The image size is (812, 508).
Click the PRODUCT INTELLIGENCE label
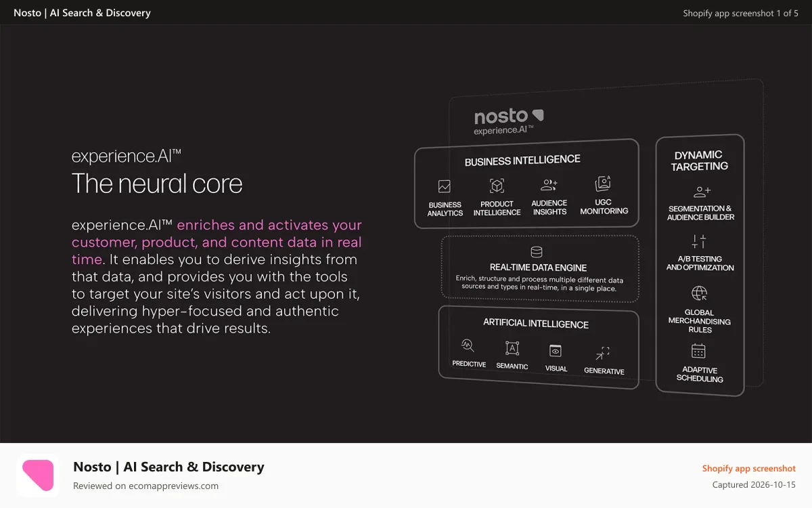pos(497,208)
